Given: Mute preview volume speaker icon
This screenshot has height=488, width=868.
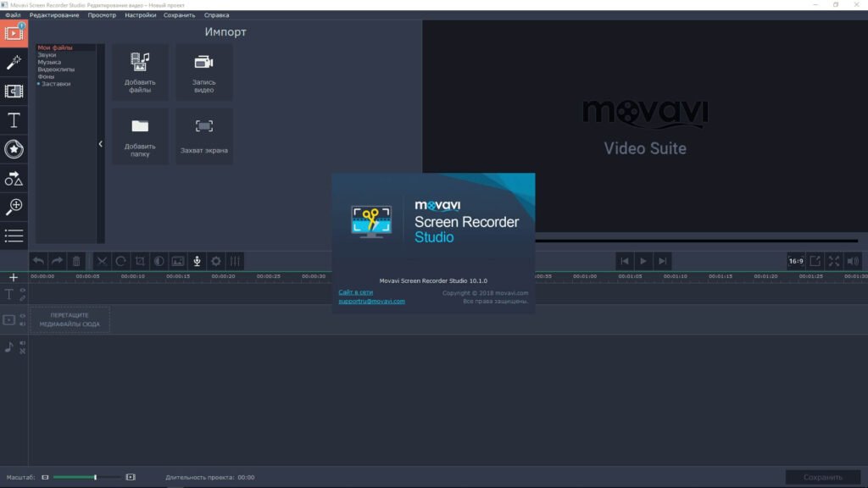Looking at the screenshot, I should coord(853,261).
